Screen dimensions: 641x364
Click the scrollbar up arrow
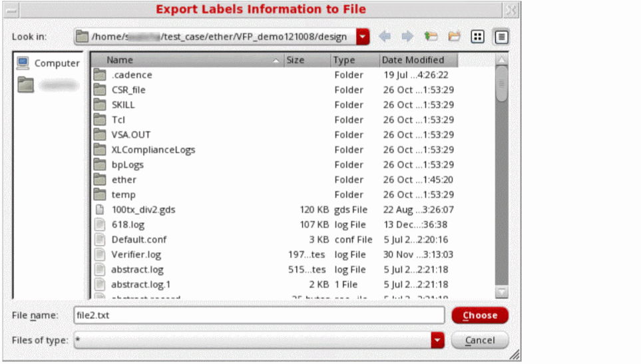coord(502,60)
